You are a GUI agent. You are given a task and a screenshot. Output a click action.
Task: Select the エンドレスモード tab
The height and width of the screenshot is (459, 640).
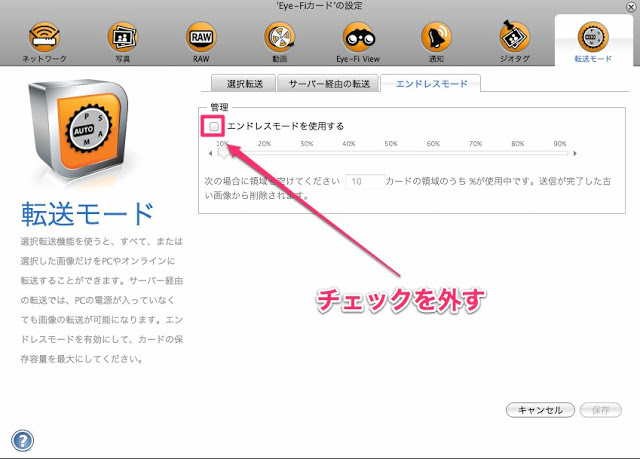click(431, 84)
